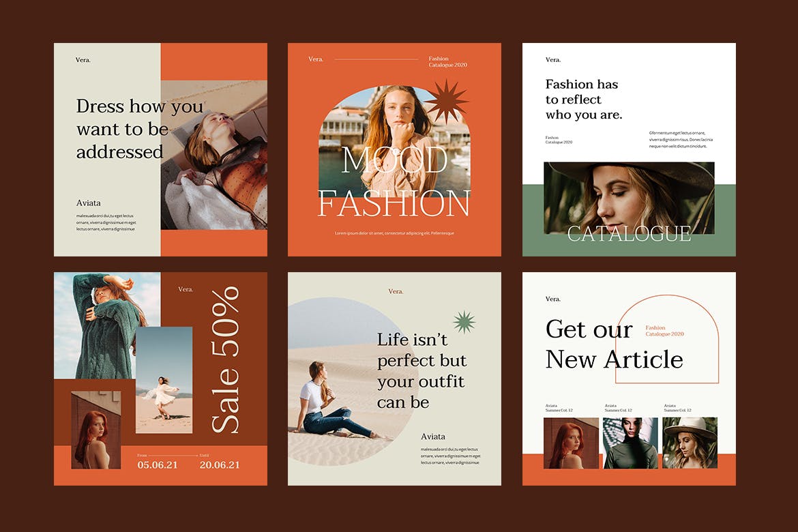Viewport: 798px width, 532px height.
Task: Click the Vera. logo above the desert quote
Action: tap(396, 291)
